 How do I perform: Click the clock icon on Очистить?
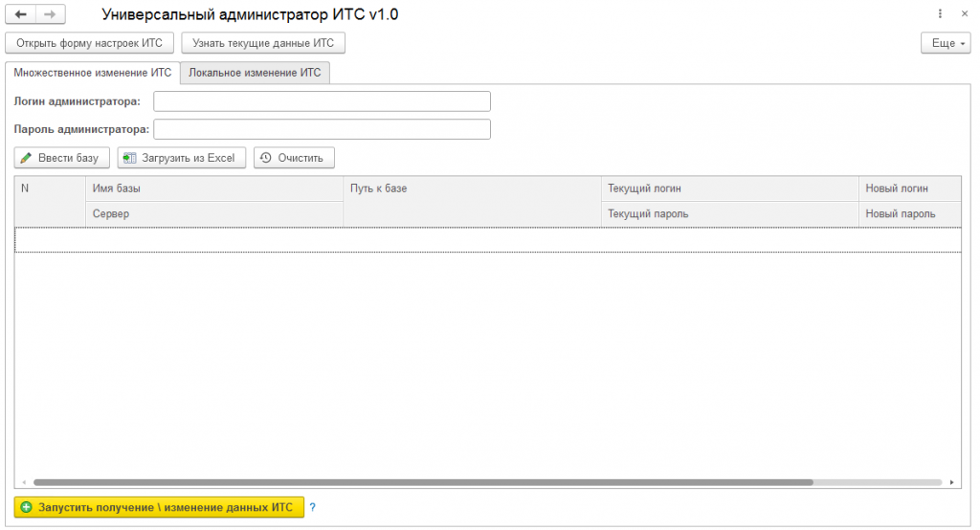tap(266, 158)
